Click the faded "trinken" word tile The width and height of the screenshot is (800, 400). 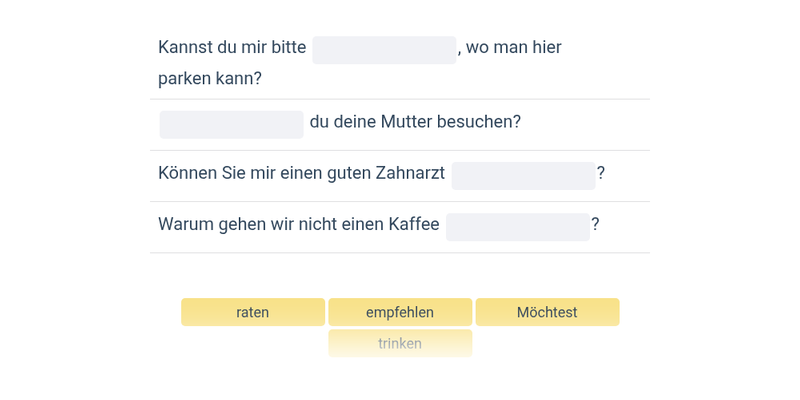pyautogui.click(x=400, y=343)
